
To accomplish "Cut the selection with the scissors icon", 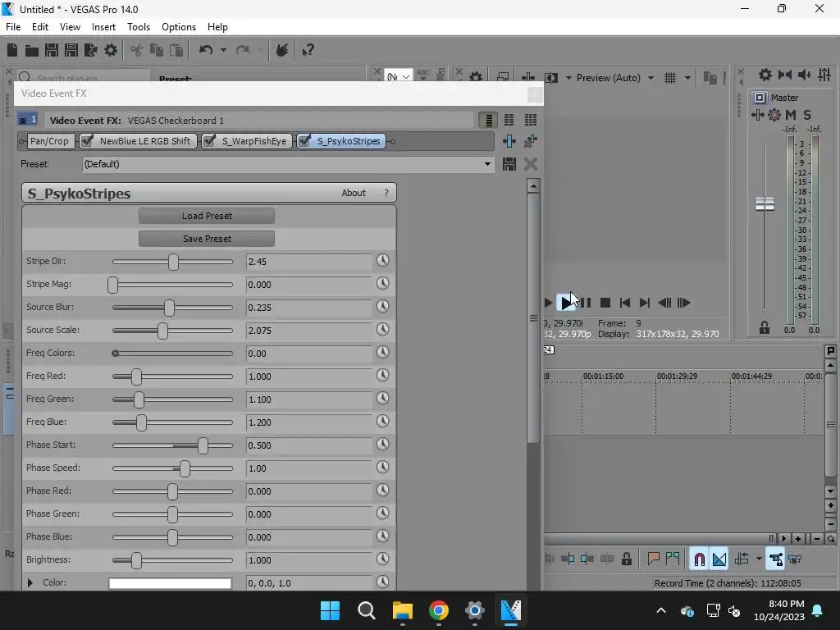I will point(137,50).
